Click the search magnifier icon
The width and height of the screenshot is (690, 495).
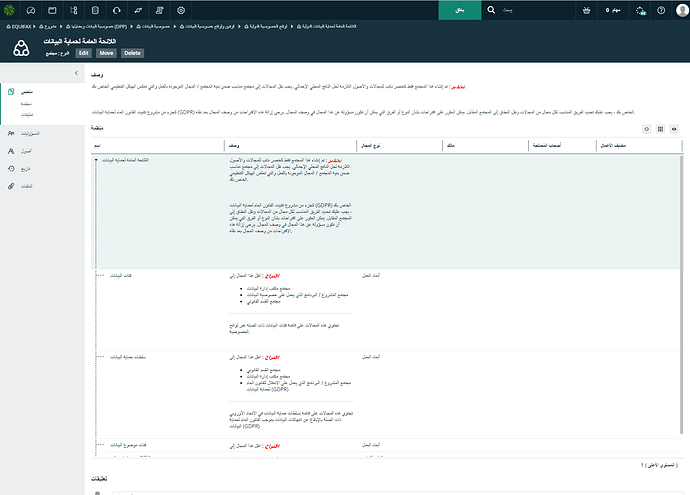491,10
